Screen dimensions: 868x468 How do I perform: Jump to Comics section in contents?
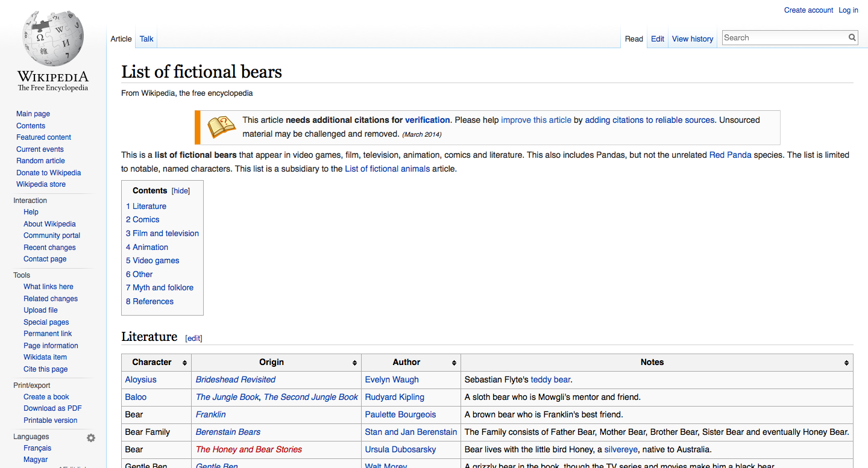[143, 220]
